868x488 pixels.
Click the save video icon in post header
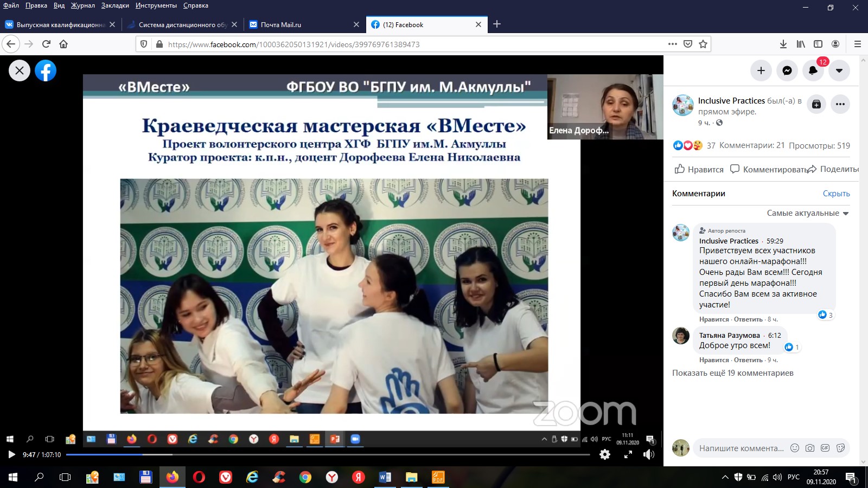tap(816, 105)
